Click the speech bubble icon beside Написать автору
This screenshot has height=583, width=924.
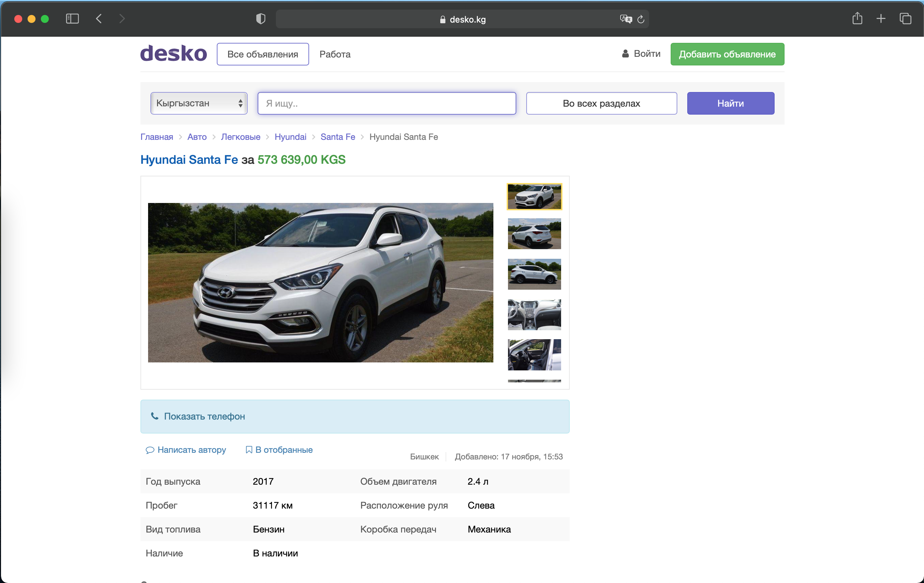[150, 450]
